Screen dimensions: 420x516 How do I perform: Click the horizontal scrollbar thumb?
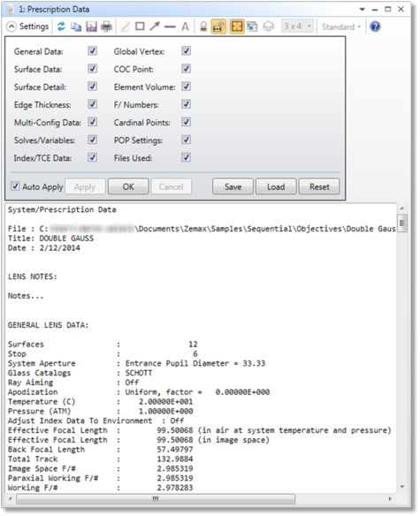tap(156, 499)
